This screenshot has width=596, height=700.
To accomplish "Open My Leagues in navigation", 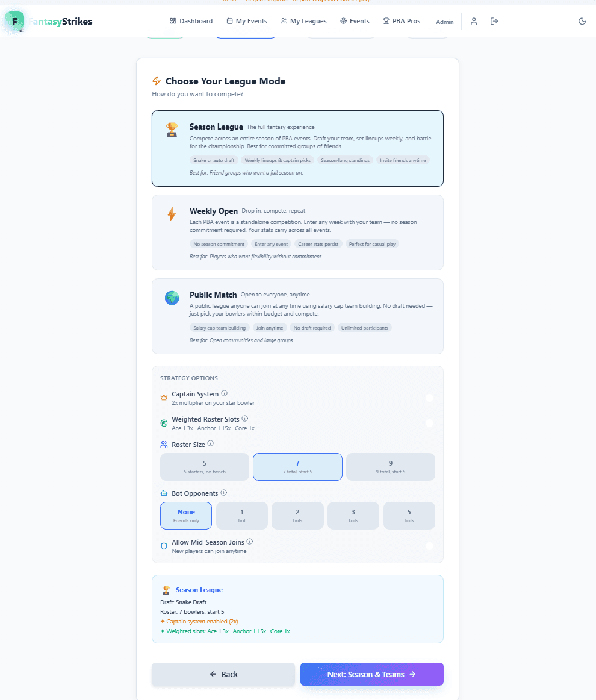I will (x=303, y=21).
